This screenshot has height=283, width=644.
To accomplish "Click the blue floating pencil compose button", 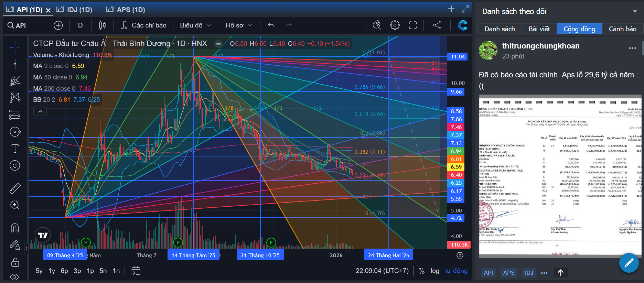I will click(x=629, y=263).
